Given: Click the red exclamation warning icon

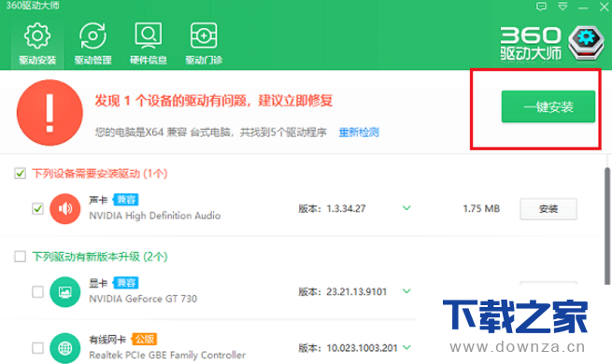Looking at the screenshot, I should 50,113.
